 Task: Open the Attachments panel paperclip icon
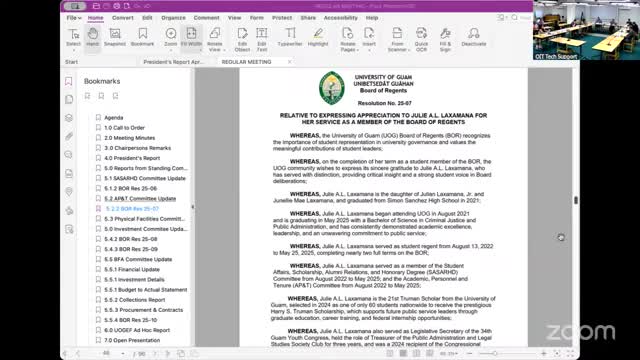(x=69, y=136)
